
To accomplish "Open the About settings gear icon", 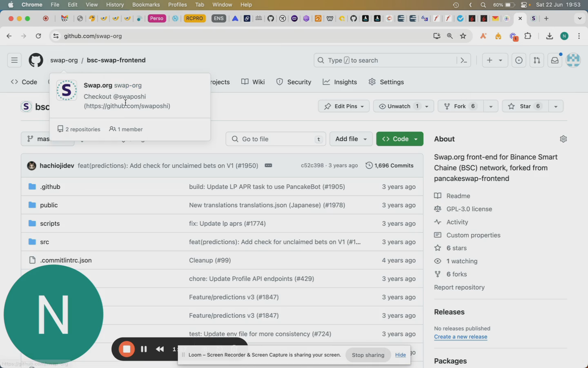I will [563, 139].
